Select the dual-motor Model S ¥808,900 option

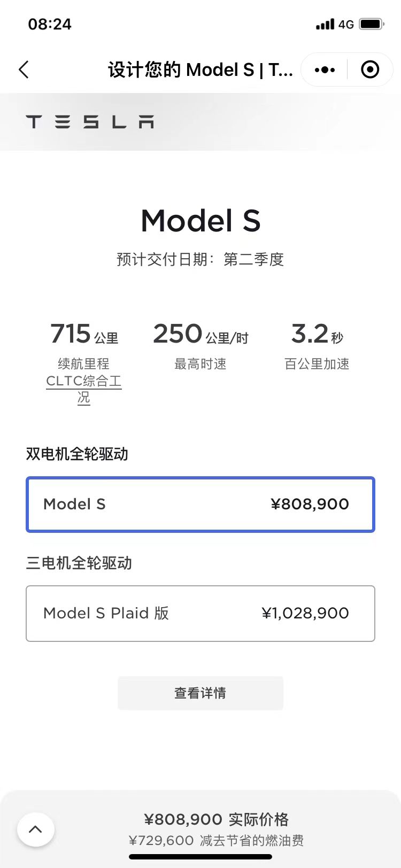200,504
